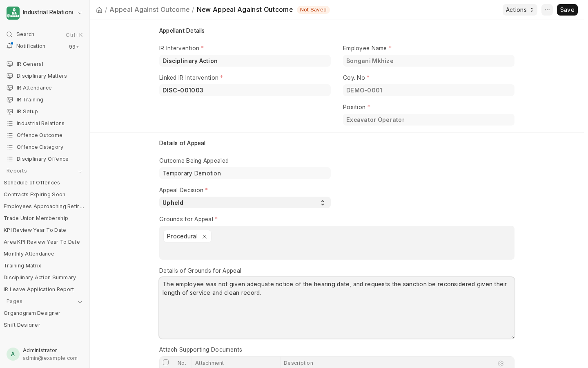Open the three-dots more menu
Viewport: 588px width, 368px height.
click(x=547, y=10)
